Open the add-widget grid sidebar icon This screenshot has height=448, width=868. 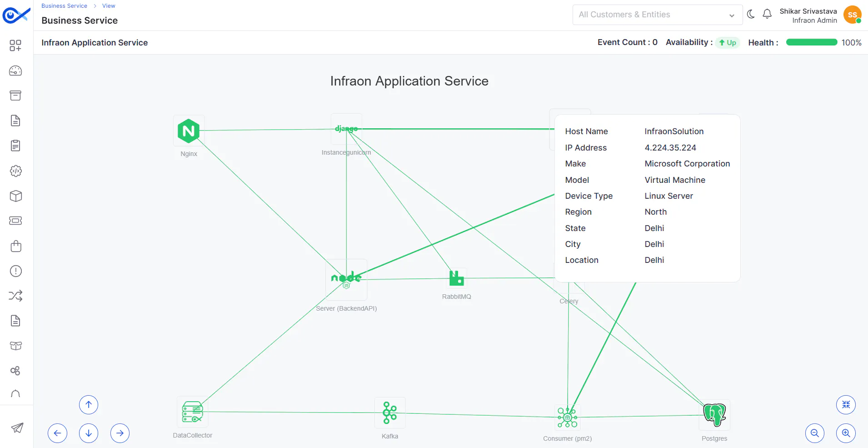(15, 45)
